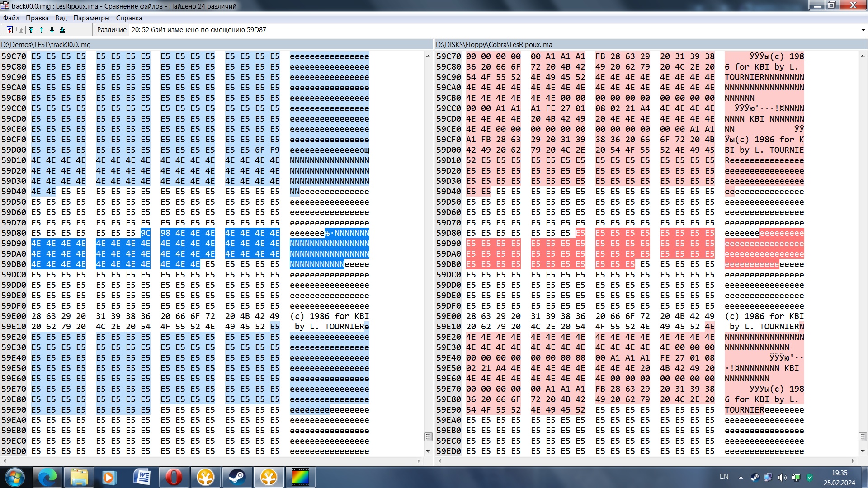This screenshot has width=868, height=488.
Task: Open File Explorer folder taskbar icon
Action: [79, 477]
